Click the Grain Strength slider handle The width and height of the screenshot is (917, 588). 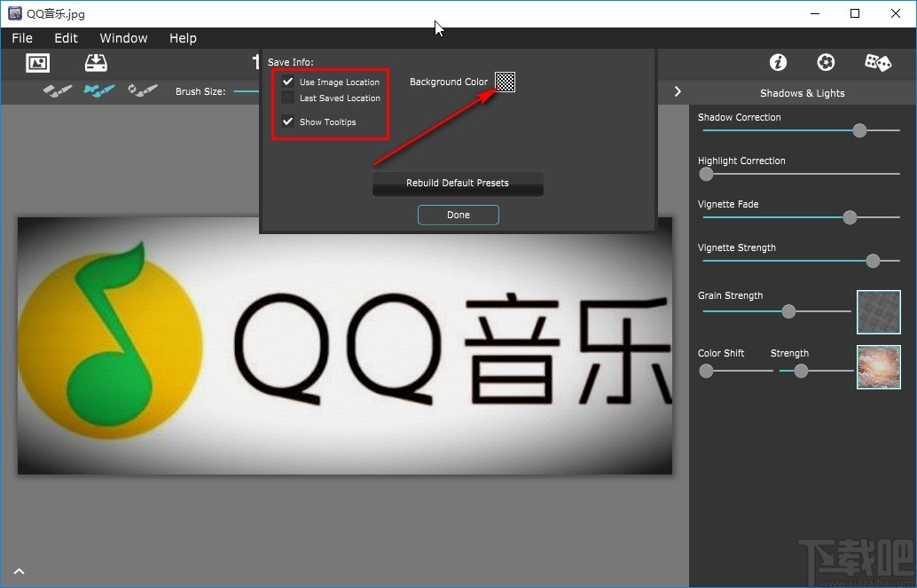[789, 311]
